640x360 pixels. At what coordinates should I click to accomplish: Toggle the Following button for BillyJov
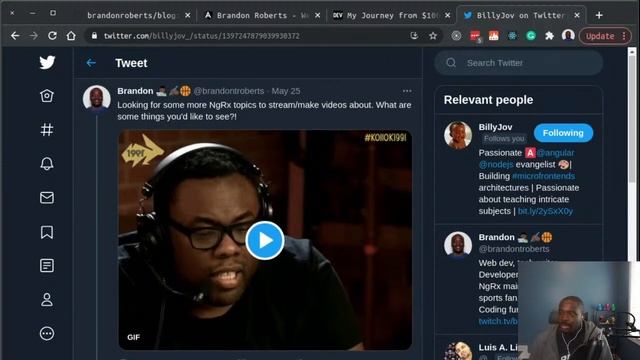tap(563, 133)
